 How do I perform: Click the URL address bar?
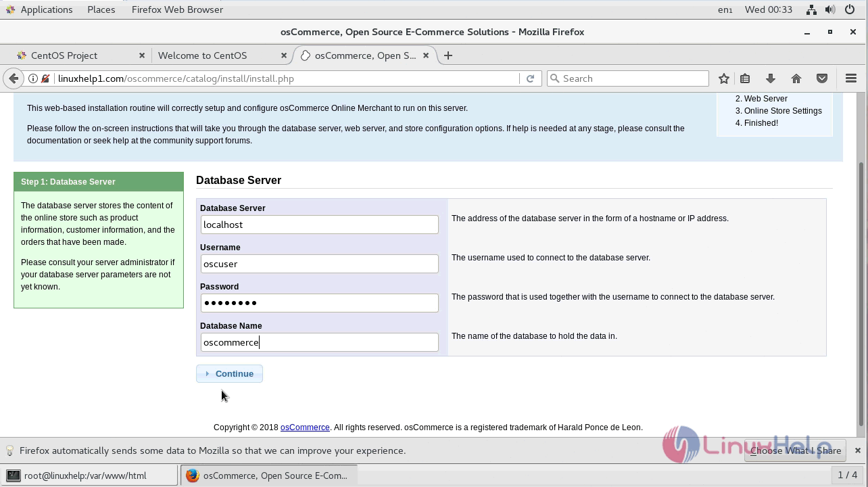pyautogui.click(x=287, y=78)
